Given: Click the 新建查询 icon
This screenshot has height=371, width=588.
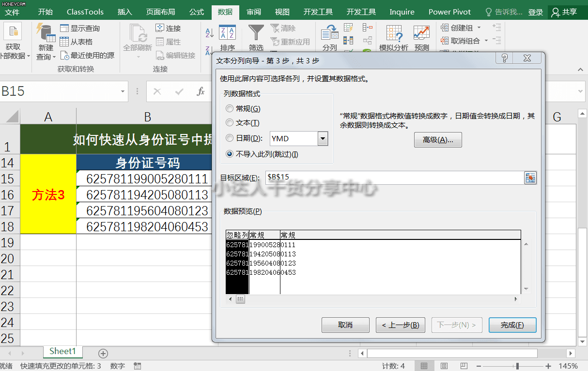Looking at the screenshot, I should 46,33.
